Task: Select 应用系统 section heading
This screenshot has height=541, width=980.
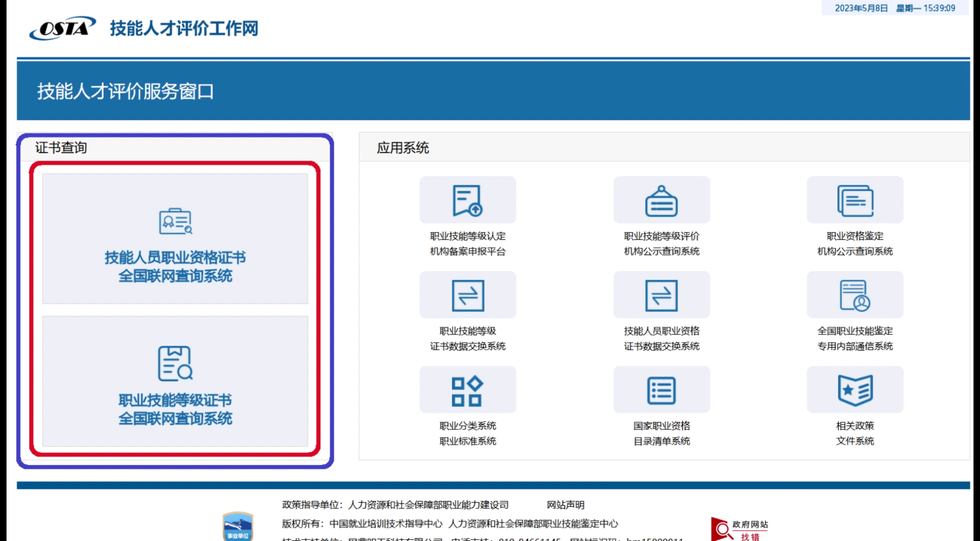Action: point(403,148)
